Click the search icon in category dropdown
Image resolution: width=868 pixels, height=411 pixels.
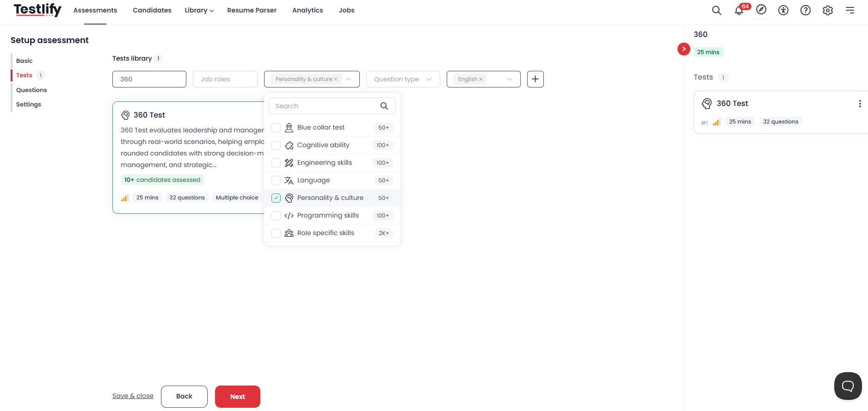click(384, 106)
